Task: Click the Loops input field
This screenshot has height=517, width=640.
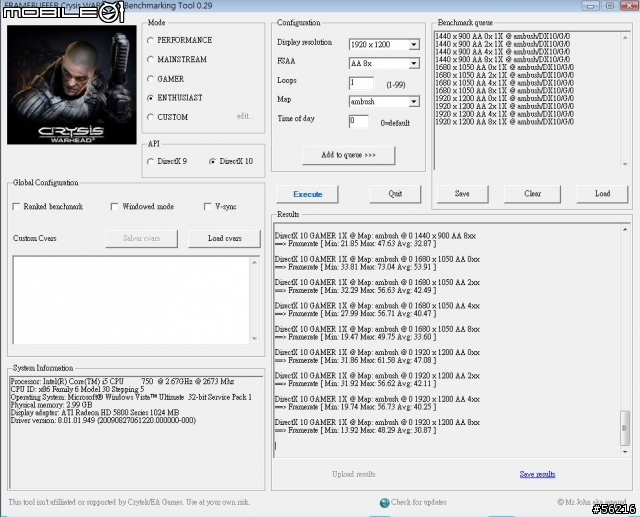Action: tap(361, 83)
